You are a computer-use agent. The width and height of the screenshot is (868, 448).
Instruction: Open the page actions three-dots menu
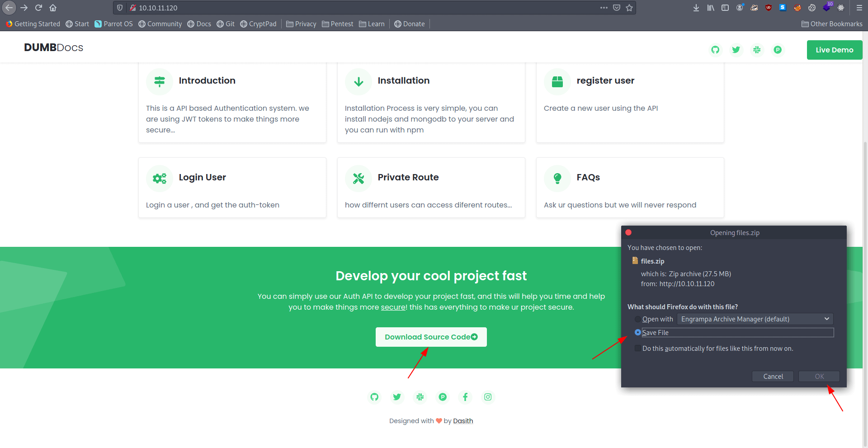(x=604, y=8)
